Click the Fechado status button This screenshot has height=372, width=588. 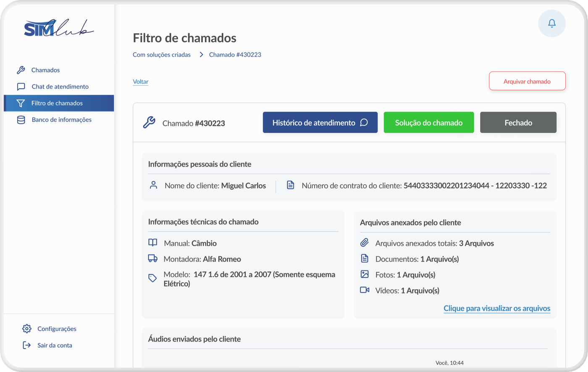pos(518,122)
